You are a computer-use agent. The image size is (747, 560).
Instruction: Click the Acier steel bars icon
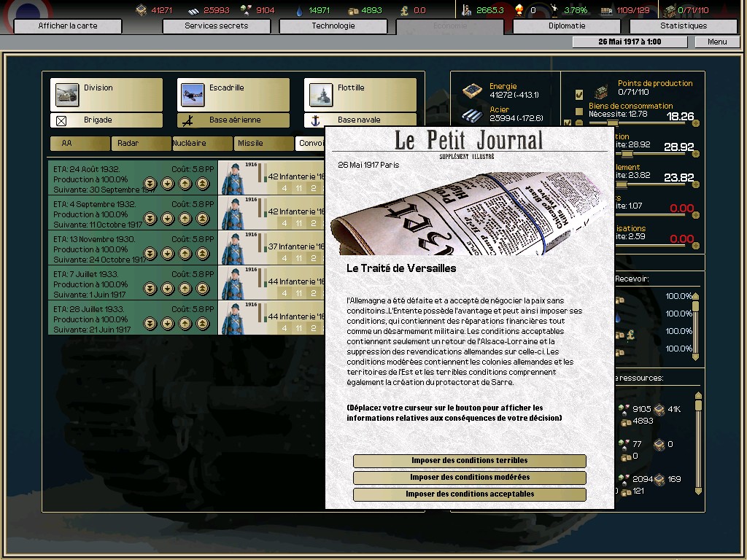[x=472, y=114]
